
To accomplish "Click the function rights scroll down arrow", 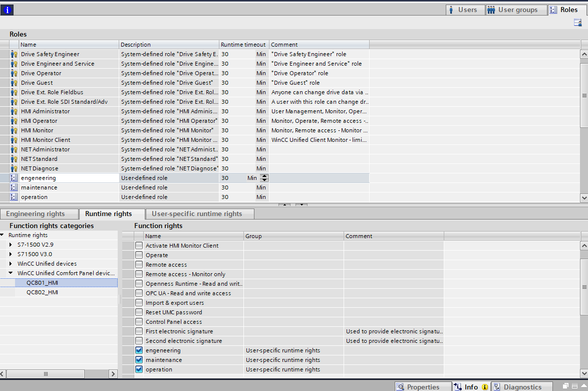I will pos(584,373).
